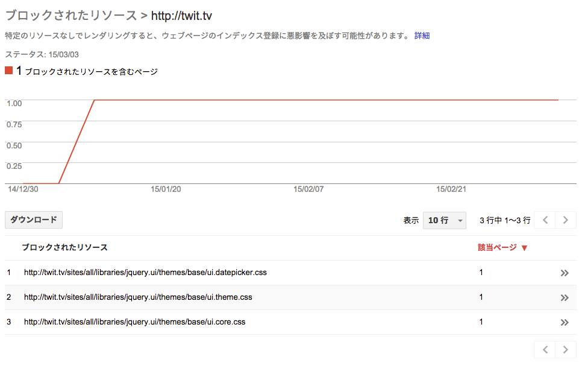
Task: Click the red legend swatch for blocked pages
Action: click(x=8, y=70)
